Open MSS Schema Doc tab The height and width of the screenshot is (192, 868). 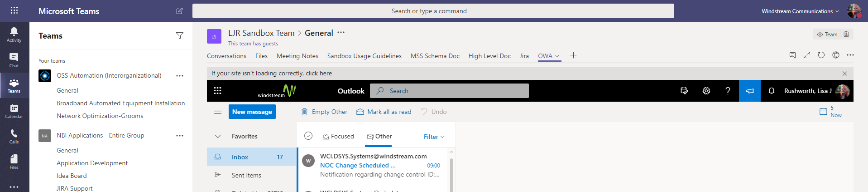[x=435, y=56]
